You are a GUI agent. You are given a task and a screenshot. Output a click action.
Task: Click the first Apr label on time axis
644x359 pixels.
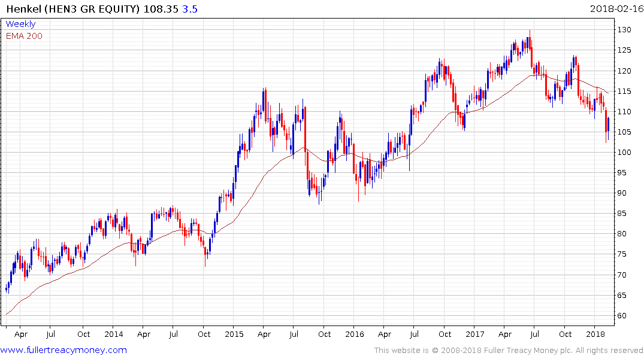point(20,334)
